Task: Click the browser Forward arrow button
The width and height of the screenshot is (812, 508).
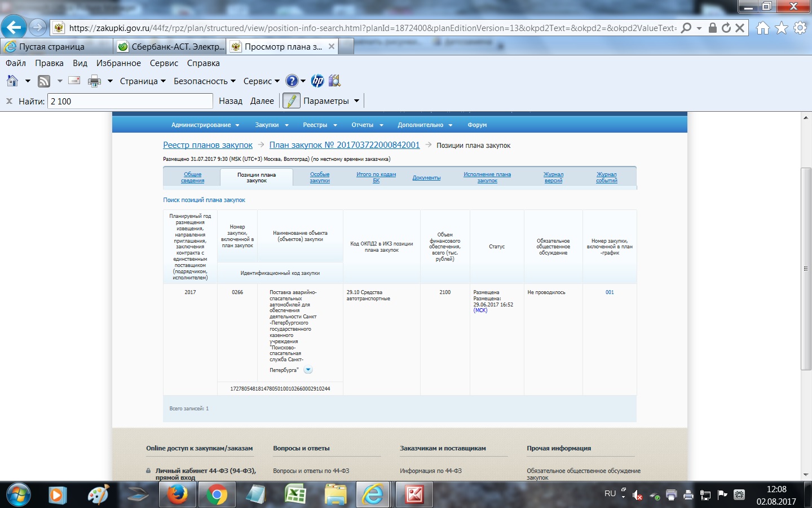Action: coord(37,27)
